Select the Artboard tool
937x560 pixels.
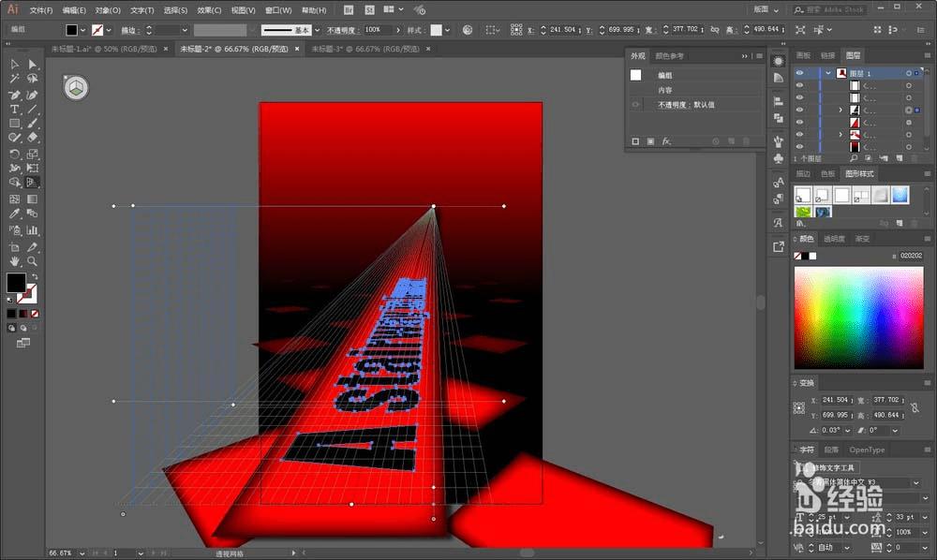point(14,246)
